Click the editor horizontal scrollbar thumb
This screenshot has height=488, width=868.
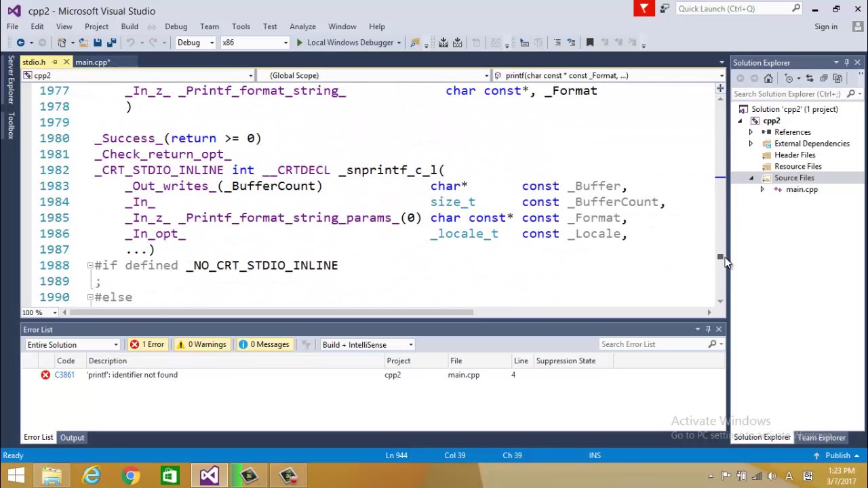271,312
